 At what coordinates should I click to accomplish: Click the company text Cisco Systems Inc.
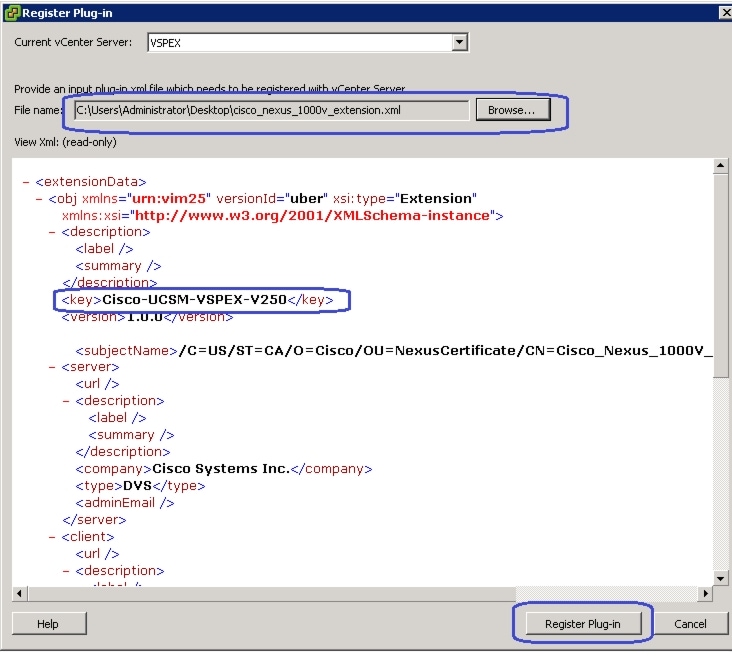point(221,469)
